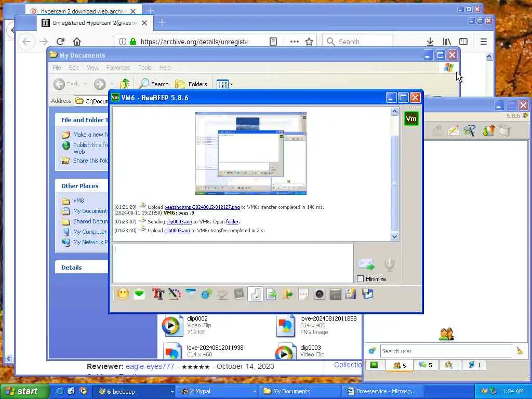Open clip0003.avi link in the Sending line
Screen dimensions: 532x399
[x=179, y=221]
